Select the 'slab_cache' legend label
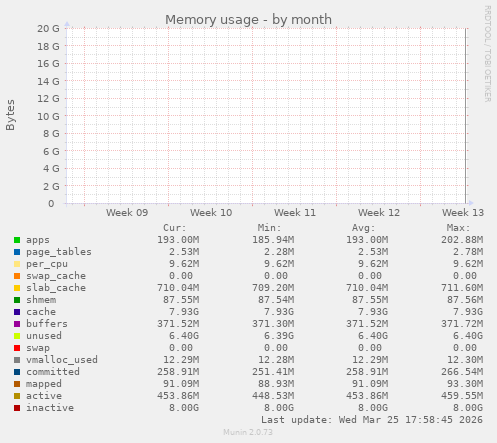This screenshot has width=497, height=443. 56,288
